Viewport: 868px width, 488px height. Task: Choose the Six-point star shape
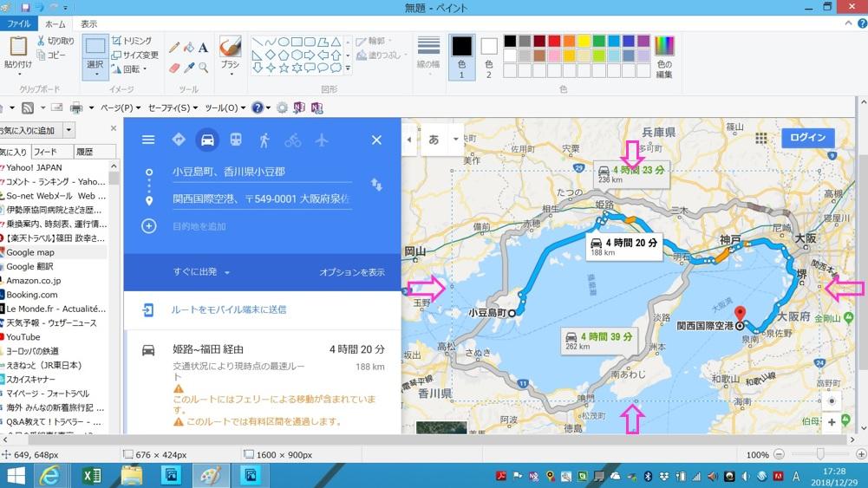297,68
